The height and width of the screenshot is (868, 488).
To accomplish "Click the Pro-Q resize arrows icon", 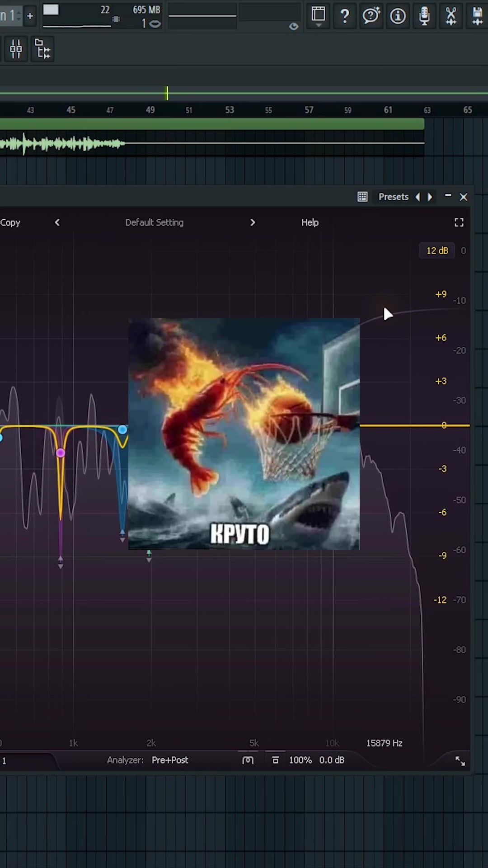I will (460, 761).
